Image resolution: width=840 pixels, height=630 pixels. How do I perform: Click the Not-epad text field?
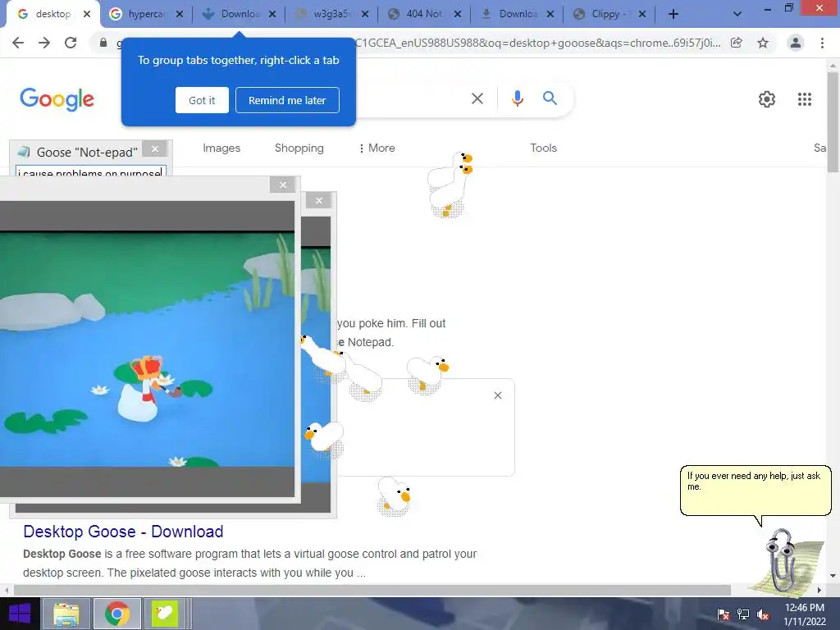91,171
